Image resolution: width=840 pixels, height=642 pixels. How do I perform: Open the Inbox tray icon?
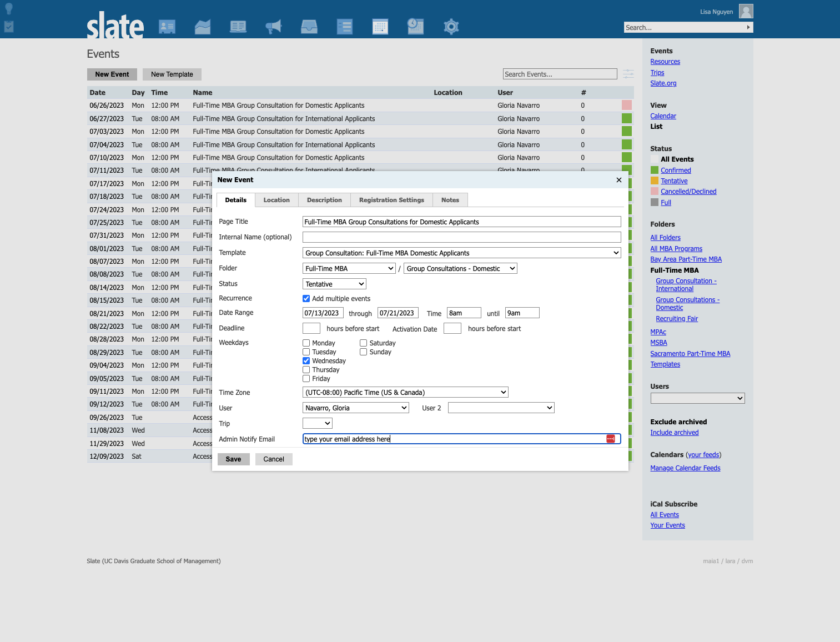(x=309, y=26)
